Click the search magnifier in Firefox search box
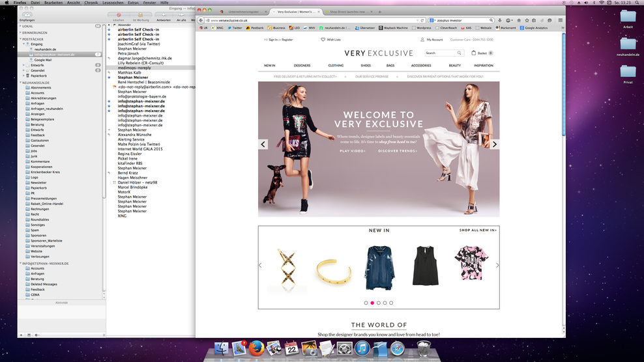 tap(491, 20)
